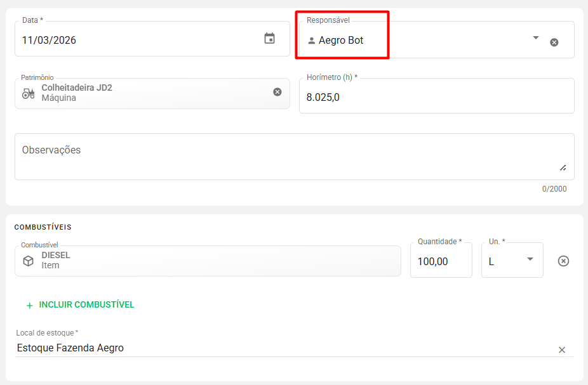
Task: Clear the Local de estoque value
Action: tap(561, 349)
